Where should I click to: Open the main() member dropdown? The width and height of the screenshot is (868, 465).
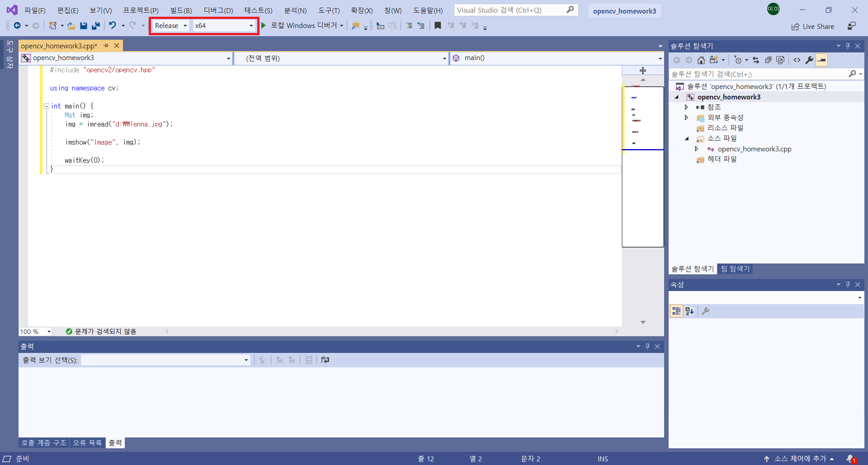[557, 58]
